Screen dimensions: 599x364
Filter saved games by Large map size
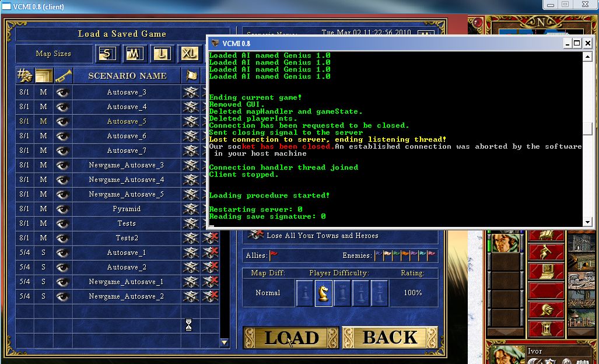tap(162, 54)
